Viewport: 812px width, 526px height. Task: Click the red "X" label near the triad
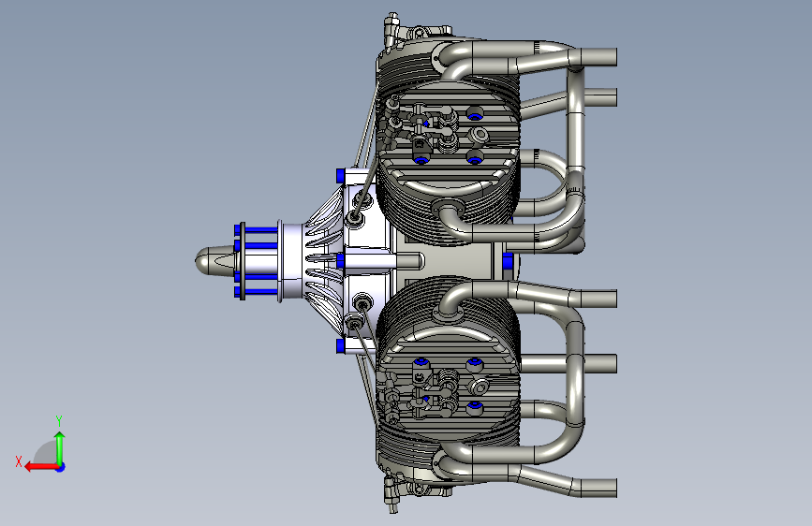click(19, 461)
